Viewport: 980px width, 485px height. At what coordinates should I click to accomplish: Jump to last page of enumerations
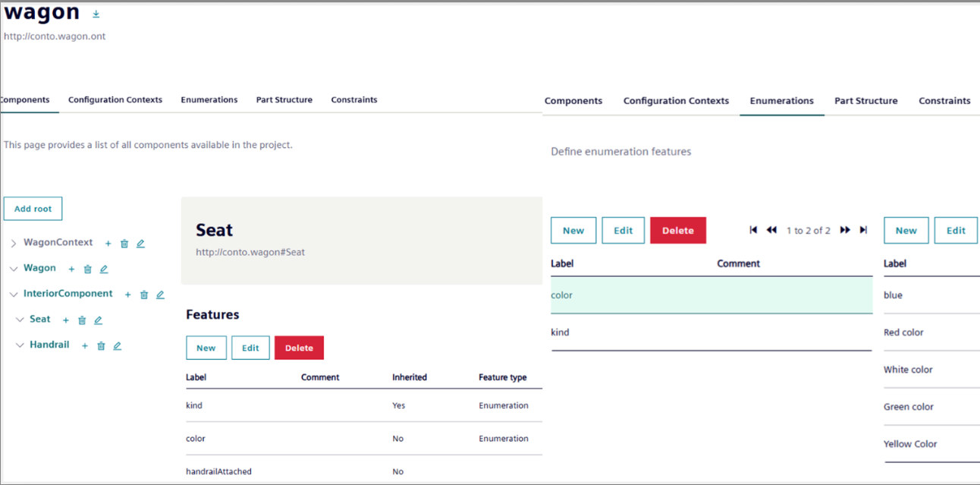click(863, 230)
